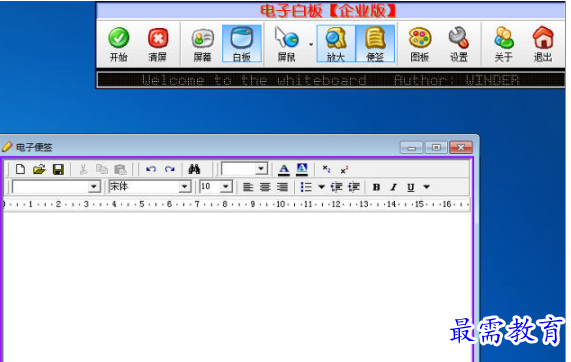Choose the text highlight color icon
Screen dimensions: 571x362
(302, 169)
